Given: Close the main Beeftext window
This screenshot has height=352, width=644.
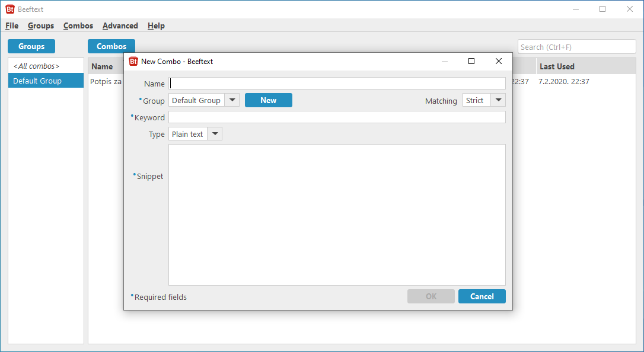Looking at the screenshot, I should (630, 9).
